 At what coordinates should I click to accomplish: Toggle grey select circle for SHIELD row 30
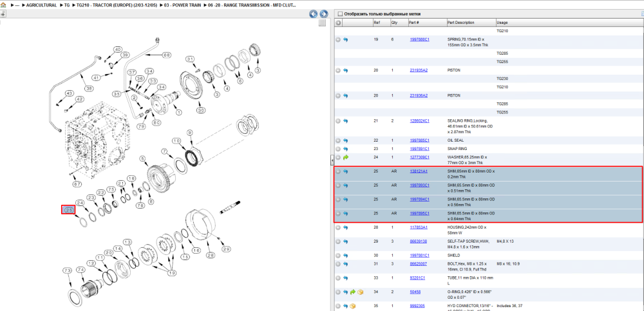pyautogui.click(x=338, y=256)
